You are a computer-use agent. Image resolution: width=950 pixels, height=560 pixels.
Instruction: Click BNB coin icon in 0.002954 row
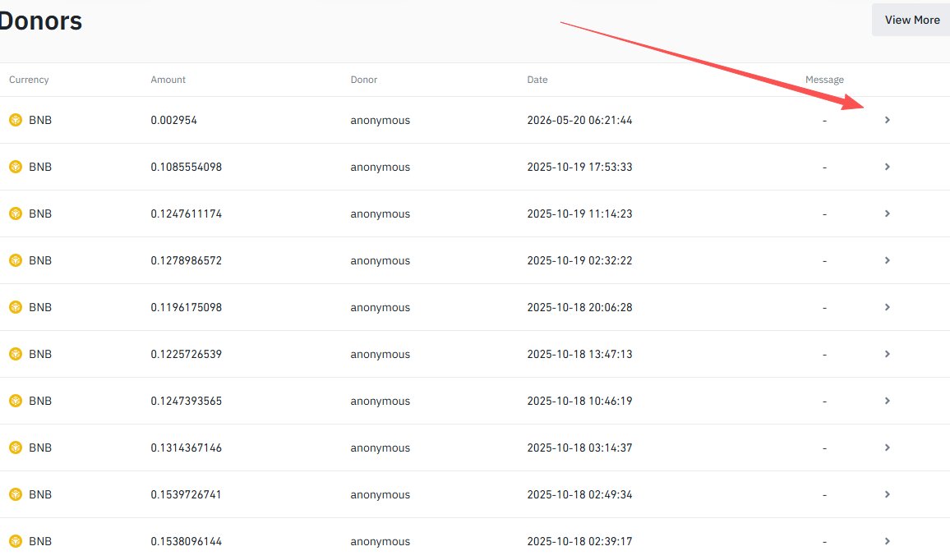[x=16, y=120]
